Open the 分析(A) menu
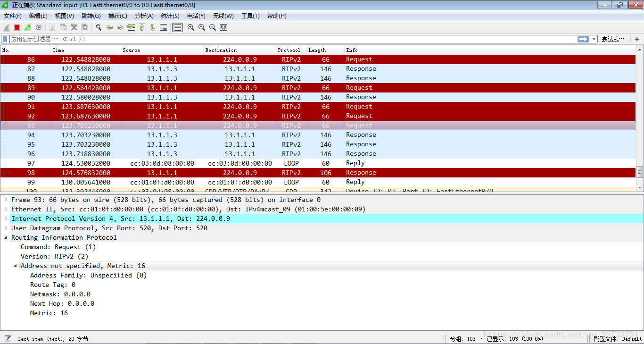Viewport: 644px width, 344px height. tap(144, 16)
